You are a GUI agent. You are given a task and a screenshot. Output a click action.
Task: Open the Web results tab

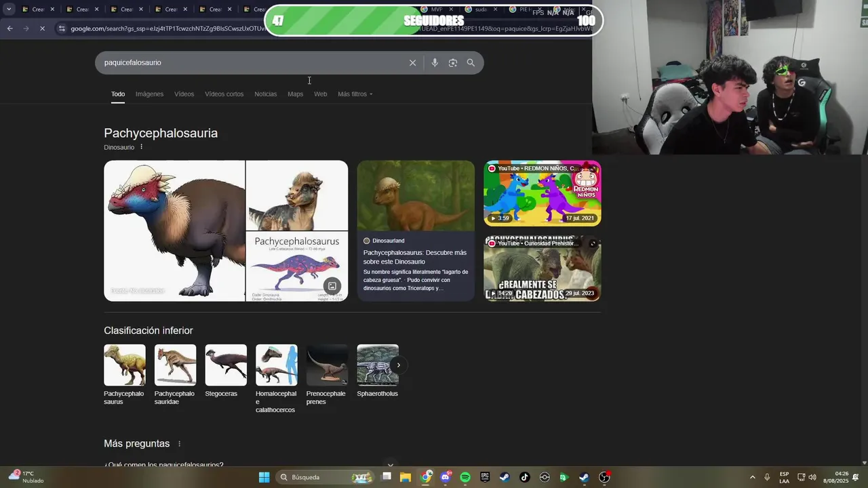320,94
